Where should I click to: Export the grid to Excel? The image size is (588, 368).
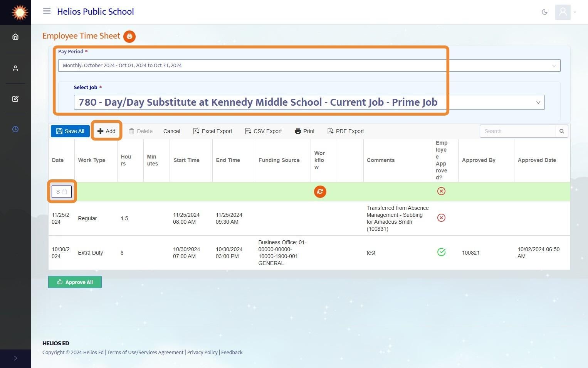point(213,131)
